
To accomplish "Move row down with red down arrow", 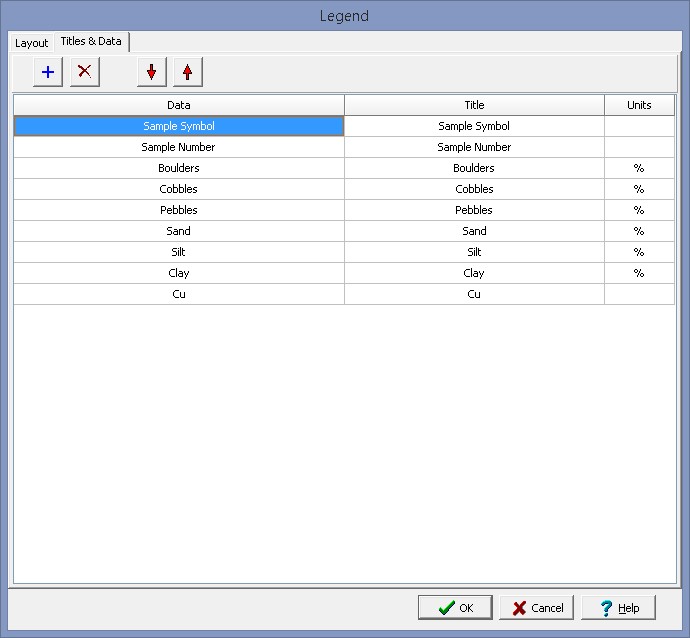I will tap(151, 72).
